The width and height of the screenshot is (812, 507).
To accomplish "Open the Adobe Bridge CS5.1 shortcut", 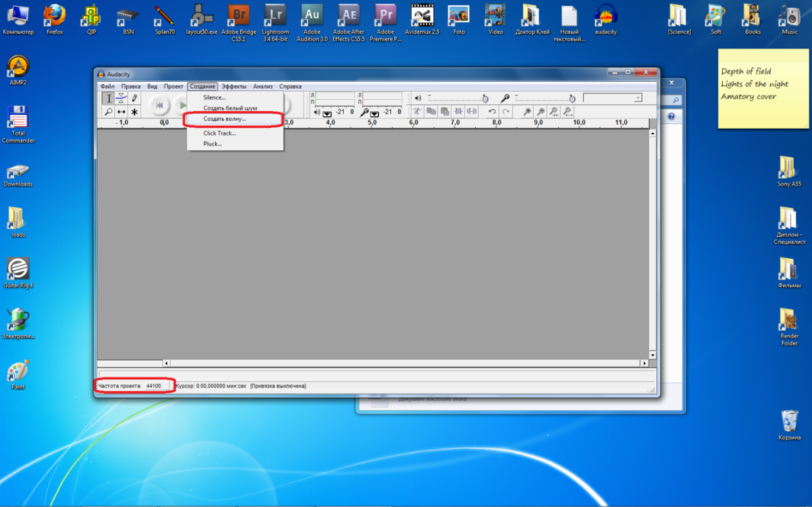I will pyautogui.click(x=238, y=23).
